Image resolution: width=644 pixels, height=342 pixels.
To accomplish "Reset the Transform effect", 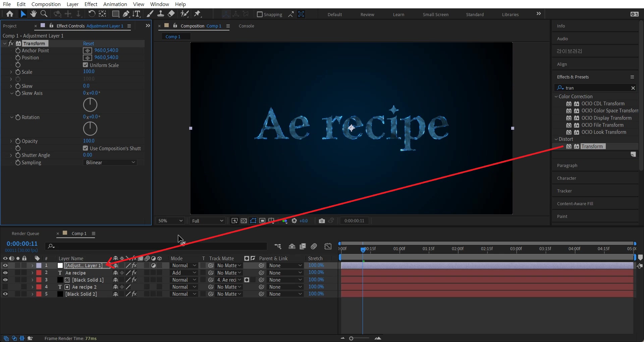I will pos(89,44).
